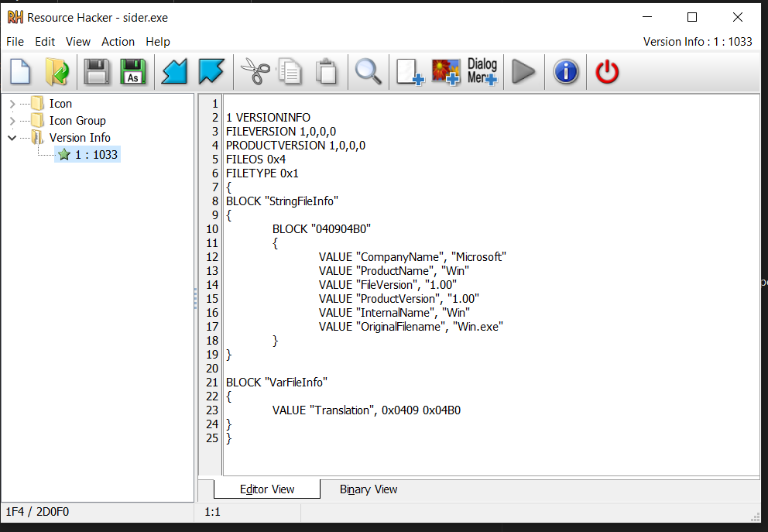Add an image resource with flower icon
This screenshot has width=768, height=532.
click(x=446, y=71)
